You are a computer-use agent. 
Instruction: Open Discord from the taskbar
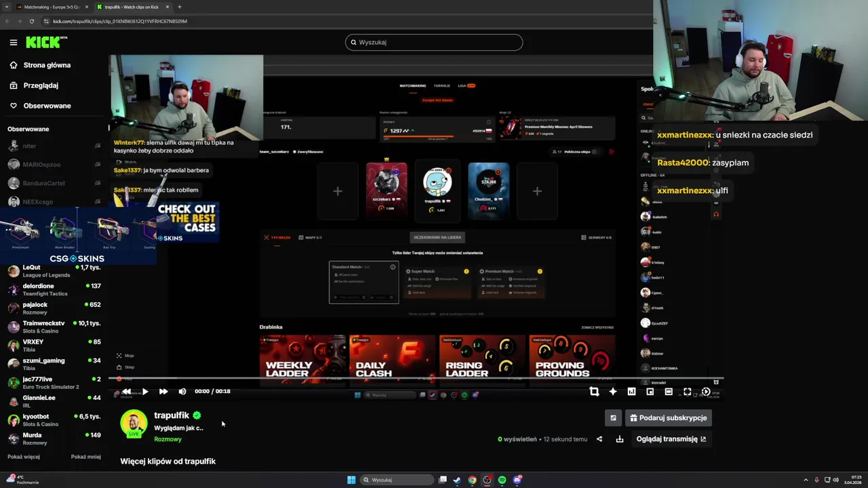pyautogui.click(x=517, y=480)
